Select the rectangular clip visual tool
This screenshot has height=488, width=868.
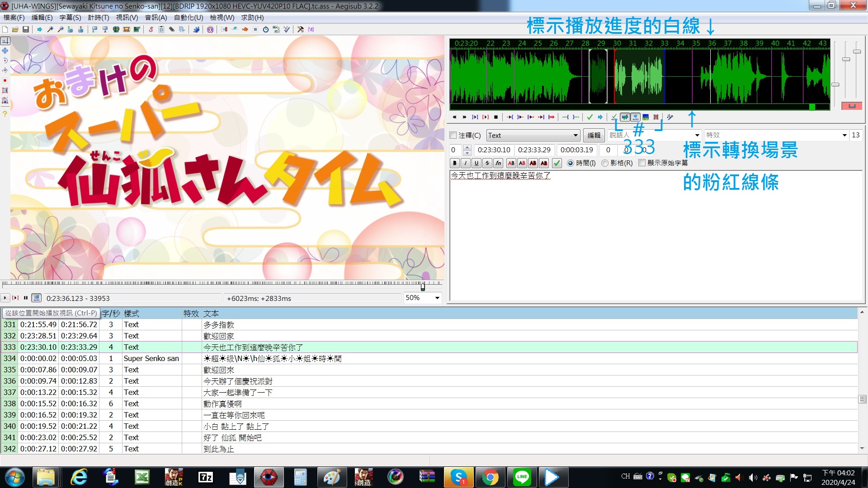[5, 90]
